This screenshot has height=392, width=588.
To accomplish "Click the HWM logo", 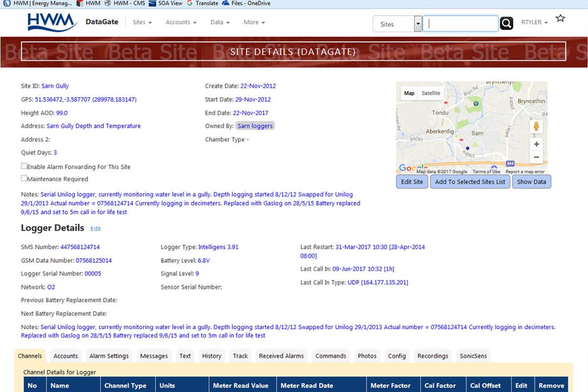I will [x=52, y=23].
